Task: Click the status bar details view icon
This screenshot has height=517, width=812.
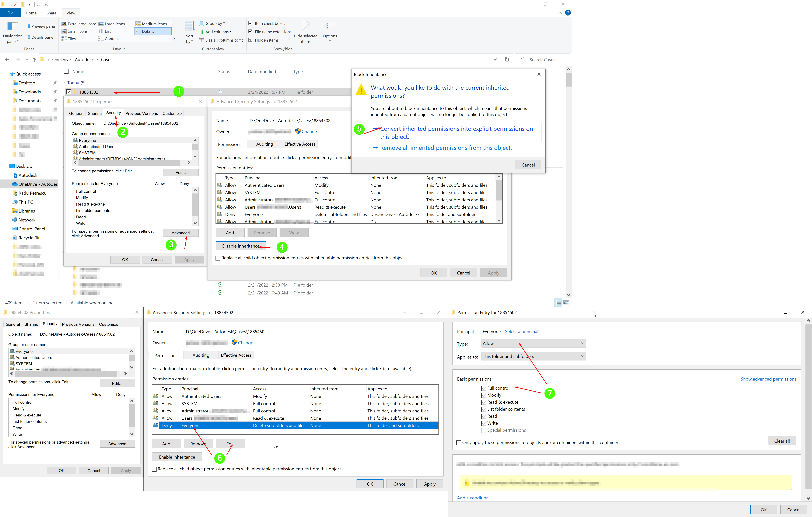Action: pyautogui.click(x=558, y=303)
